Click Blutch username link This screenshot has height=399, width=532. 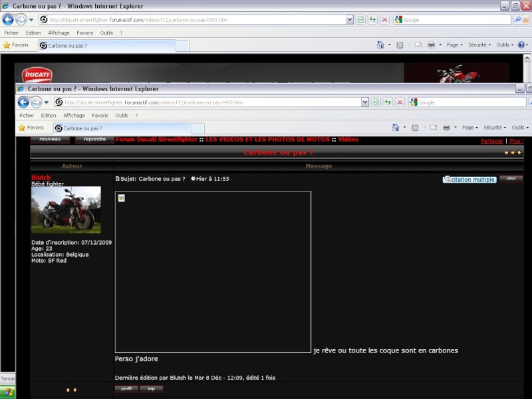click(x=41, y=178)
